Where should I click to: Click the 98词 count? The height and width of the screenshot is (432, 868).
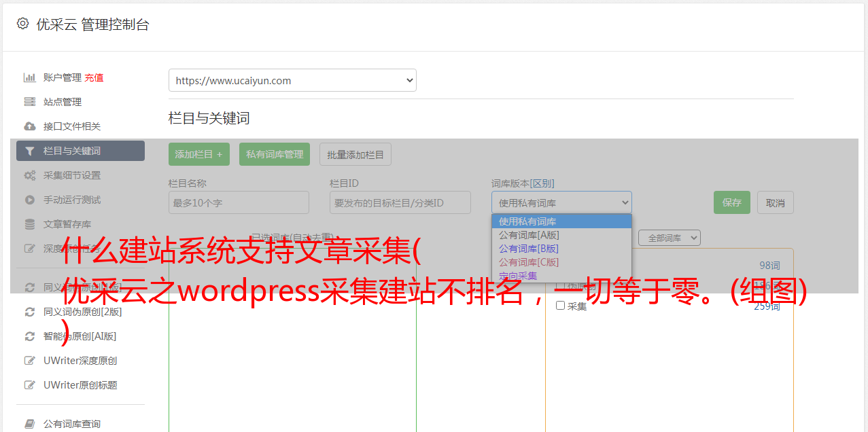(x=769, y=266)
